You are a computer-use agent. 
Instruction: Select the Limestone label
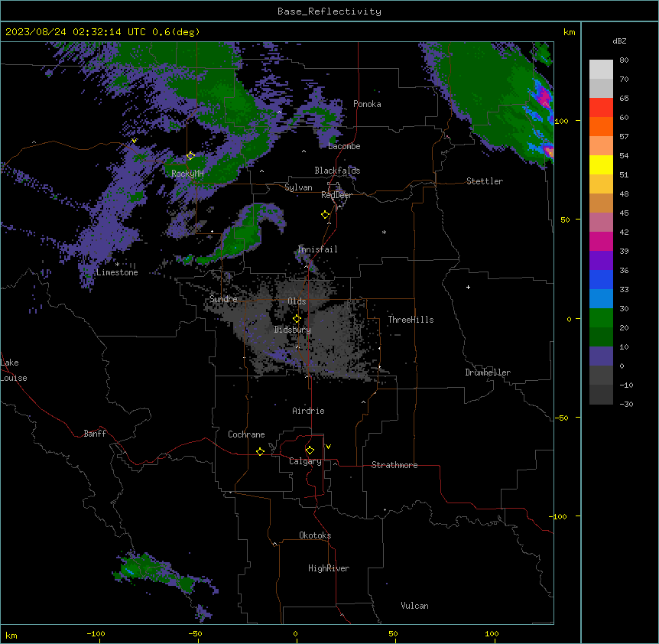117,272
